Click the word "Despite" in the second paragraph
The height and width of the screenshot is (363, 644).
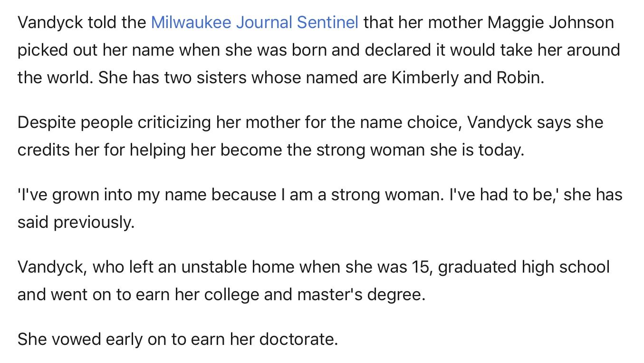[x=46, y=122]
